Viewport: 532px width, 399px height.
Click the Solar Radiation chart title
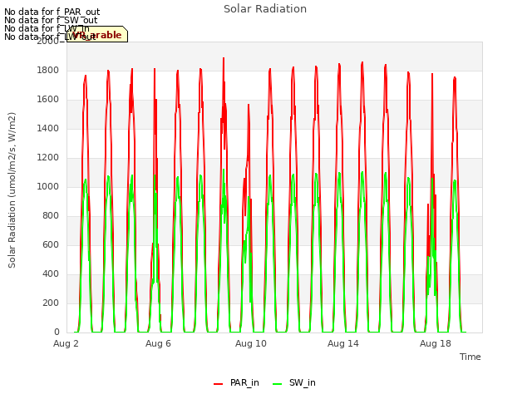[265, 9]
